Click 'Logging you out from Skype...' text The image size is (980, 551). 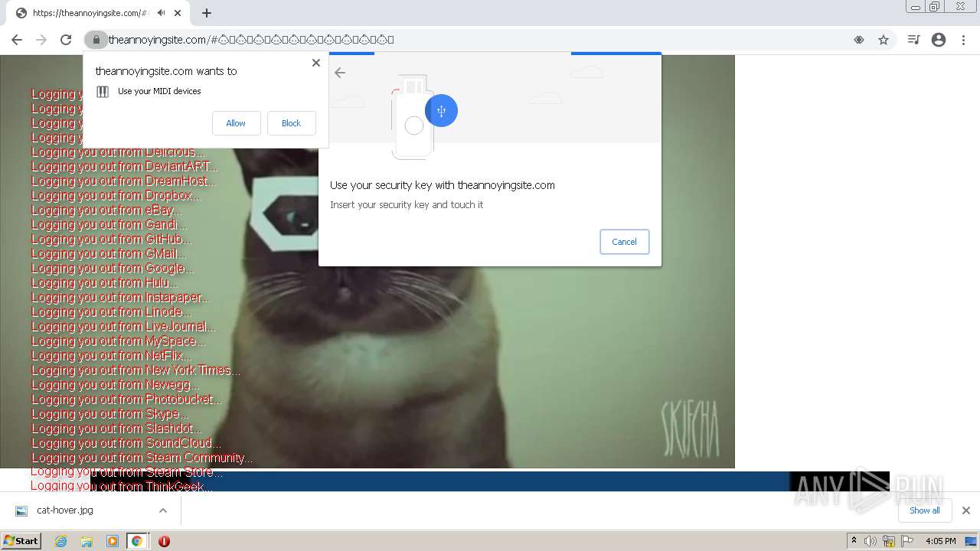tap(109, 414)
